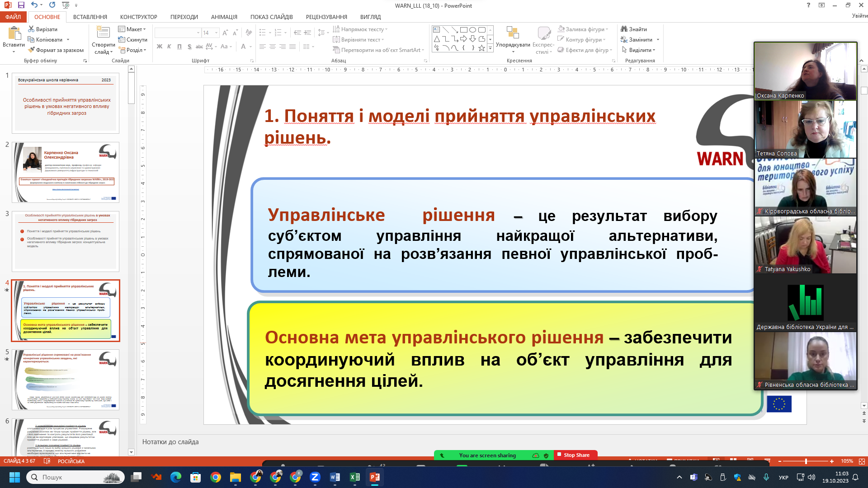Switch to the АНІМАЦІЯ (Animations) tab
The height and width of the screenshot is (488, 868).
point(224,17)
